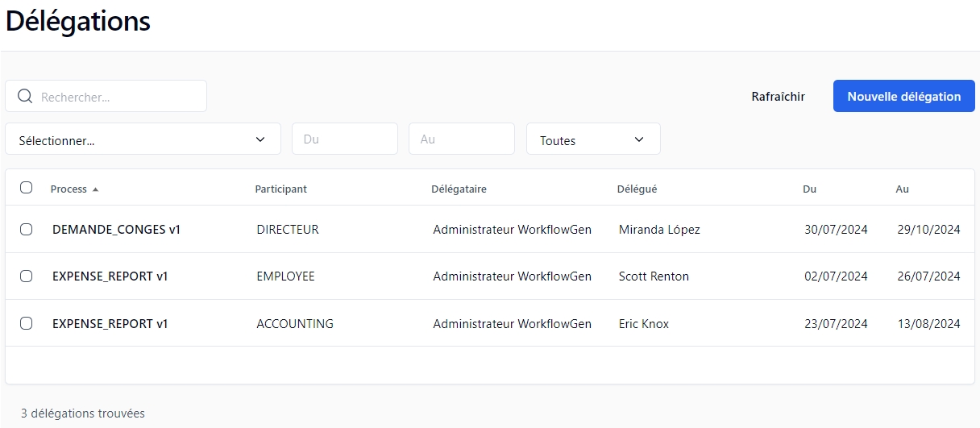Expand the Toutes filter dropdown
The width and height of the screenshot is (980, 428).
point(592,139)
